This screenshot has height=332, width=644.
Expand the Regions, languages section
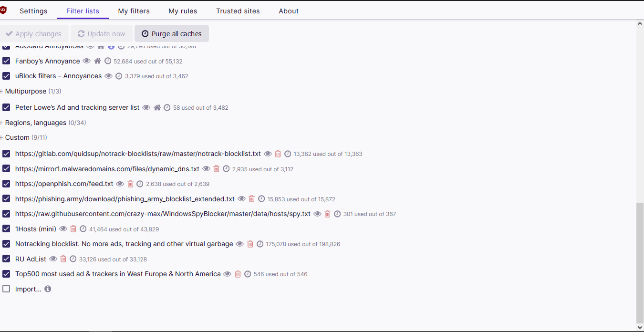35,123
